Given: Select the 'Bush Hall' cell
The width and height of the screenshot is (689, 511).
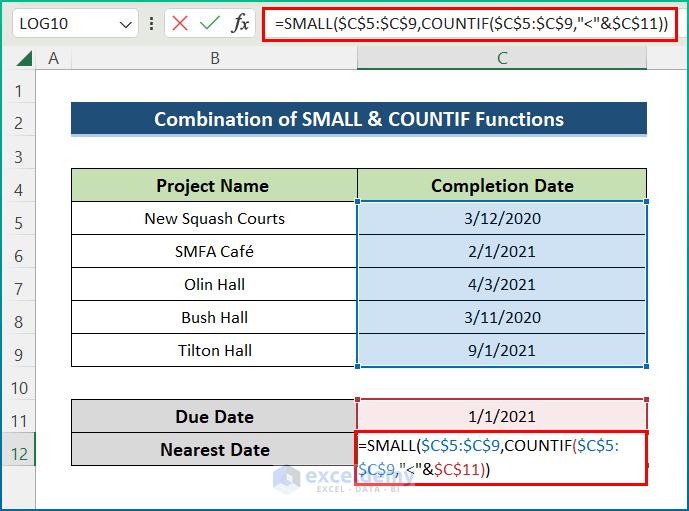Looking at the screenshot, I should pos(214,317).
